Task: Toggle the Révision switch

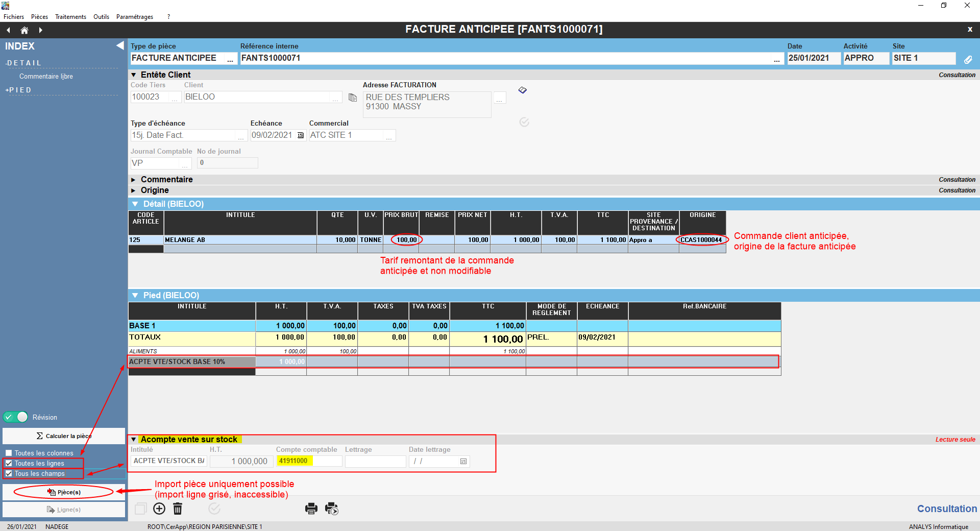Action: pos(16,417)
